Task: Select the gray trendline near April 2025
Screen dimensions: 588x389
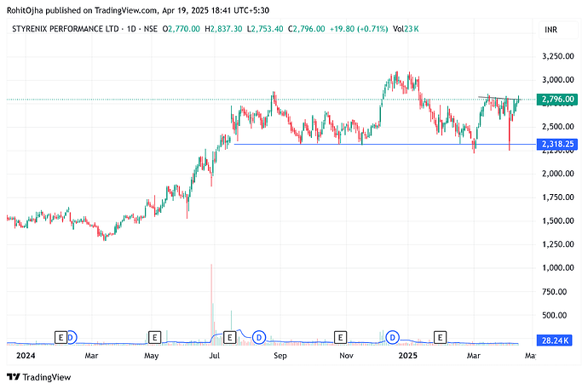Action: pos(499,98)
